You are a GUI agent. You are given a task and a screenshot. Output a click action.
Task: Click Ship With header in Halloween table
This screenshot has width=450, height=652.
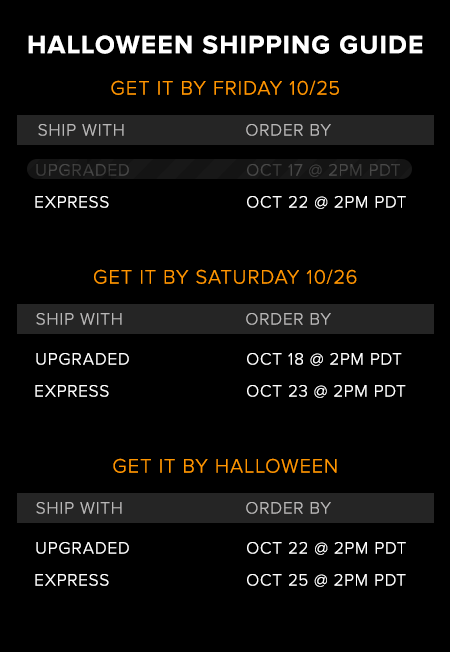(79, 508)
